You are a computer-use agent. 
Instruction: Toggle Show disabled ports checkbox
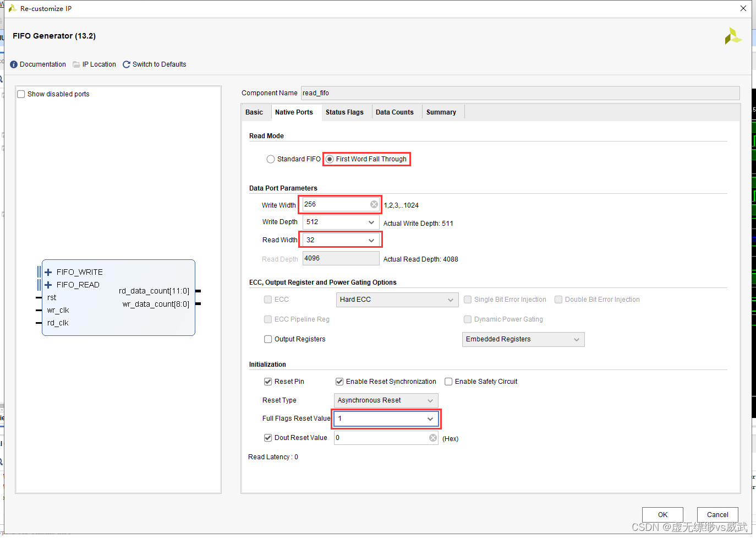[21, 94]
